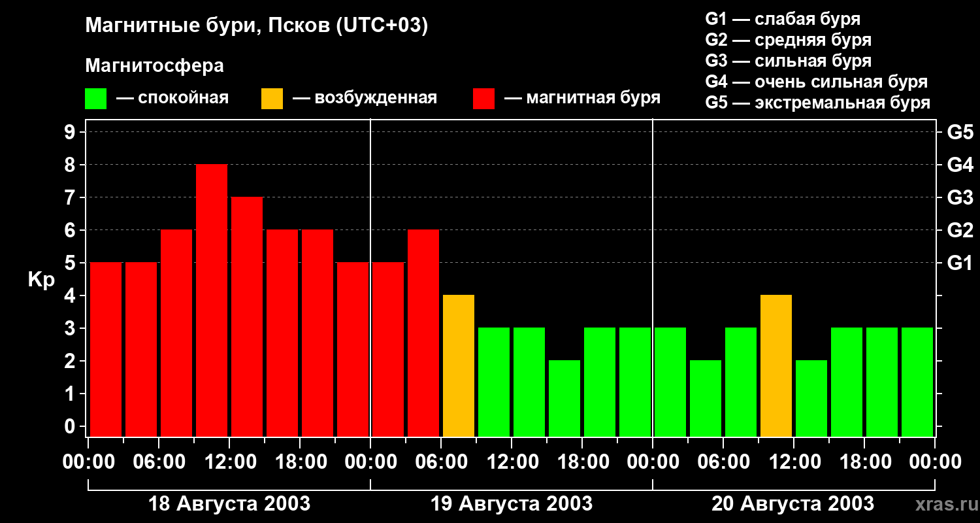Click the 'G1' label on the right axis
The image size is (980, 523).
(x=960, y=263)
